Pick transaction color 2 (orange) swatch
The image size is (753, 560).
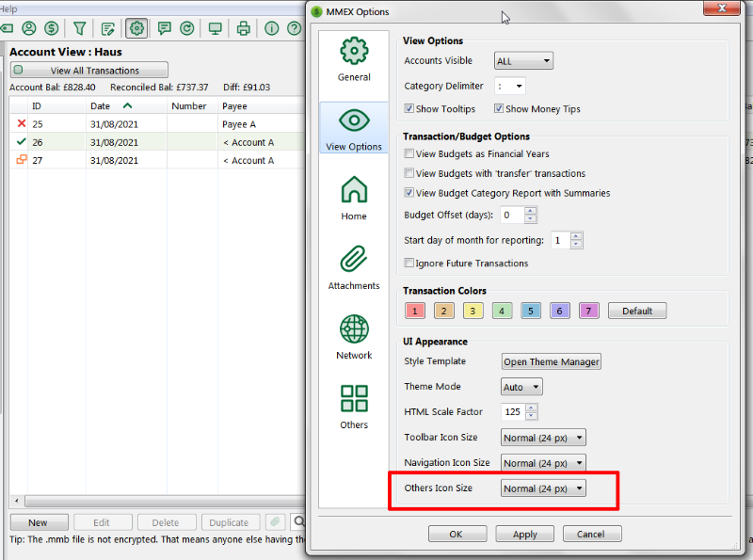coord(443,311)
